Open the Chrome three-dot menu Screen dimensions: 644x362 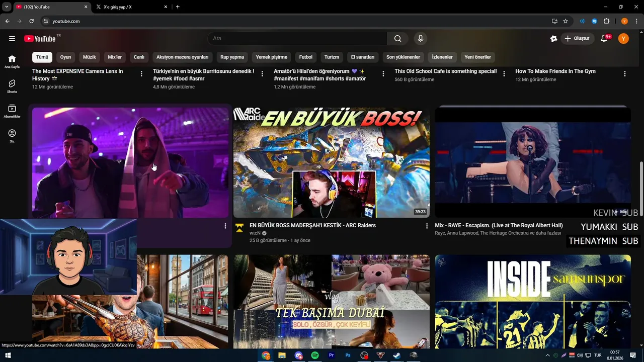[x=636, y=21]
